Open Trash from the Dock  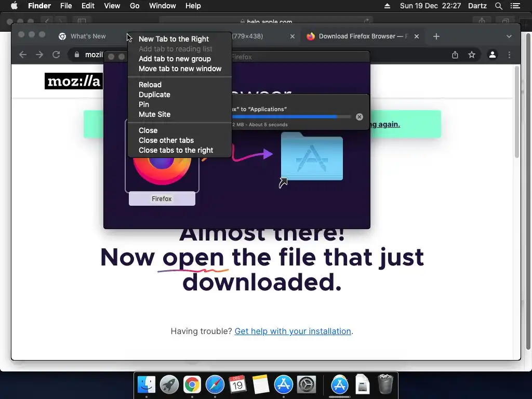pyautogui.click(x=385, y=385)
